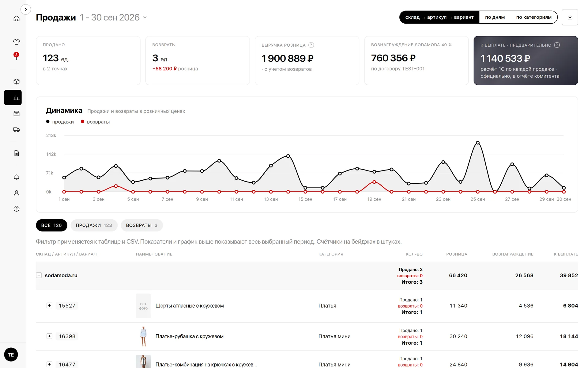Click the Продано 123 ед. card
The height and width of the screenshot is (368, 588).
pyautogui.click(x=88, y=60)
